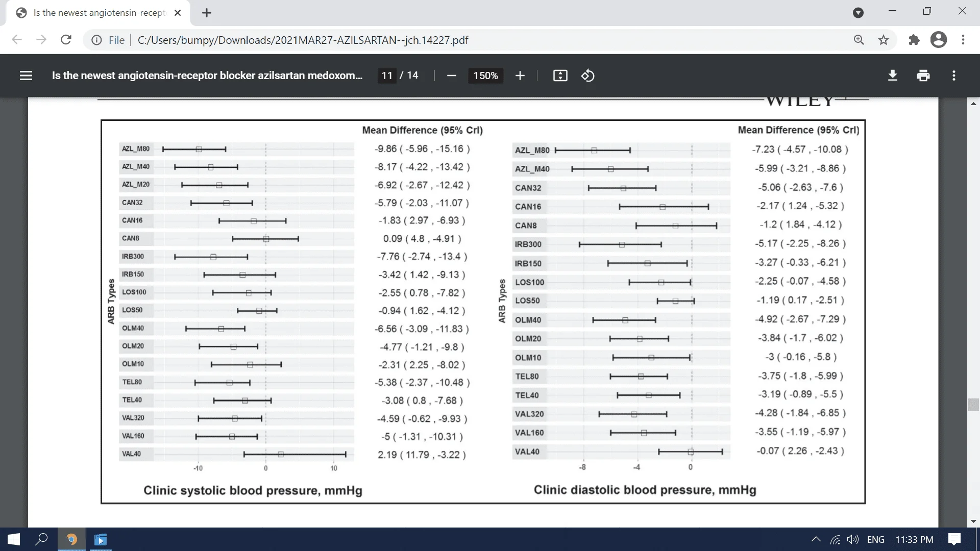Click the OLM40 diastolic row label
The image size is (980, 551).
[528, 320]
